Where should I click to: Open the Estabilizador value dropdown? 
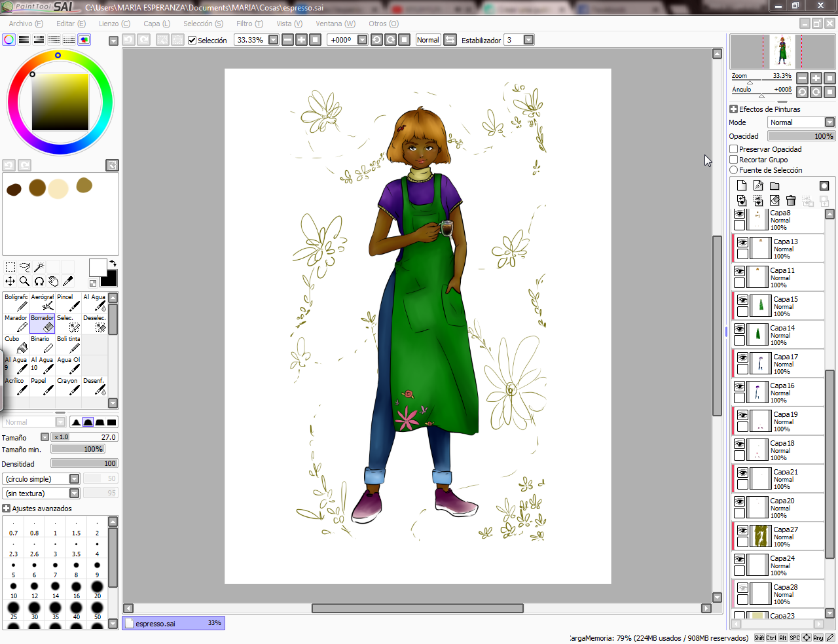(528, 40)
